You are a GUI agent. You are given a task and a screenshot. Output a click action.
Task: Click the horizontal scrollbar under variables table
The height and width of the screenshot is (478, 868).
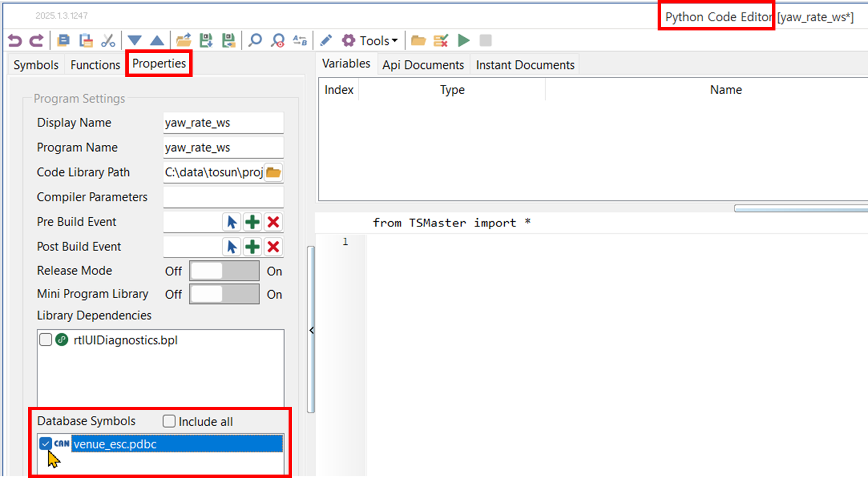801,209
